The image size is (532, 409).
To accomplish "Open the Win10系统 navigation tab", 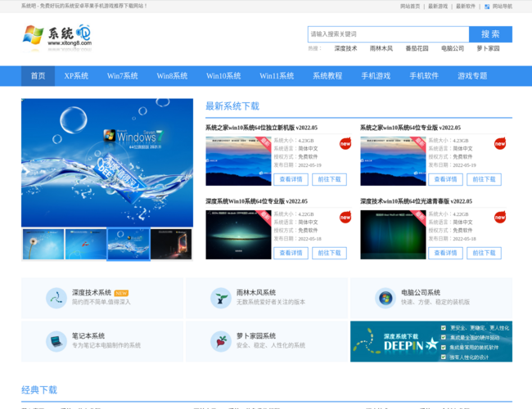I will (223, 76).
